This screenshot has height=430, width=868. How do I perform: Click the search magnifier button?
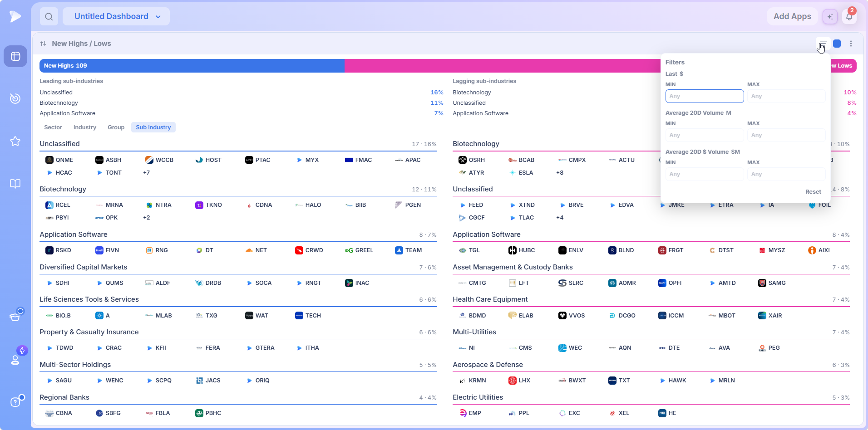click(x=49, y=16)
